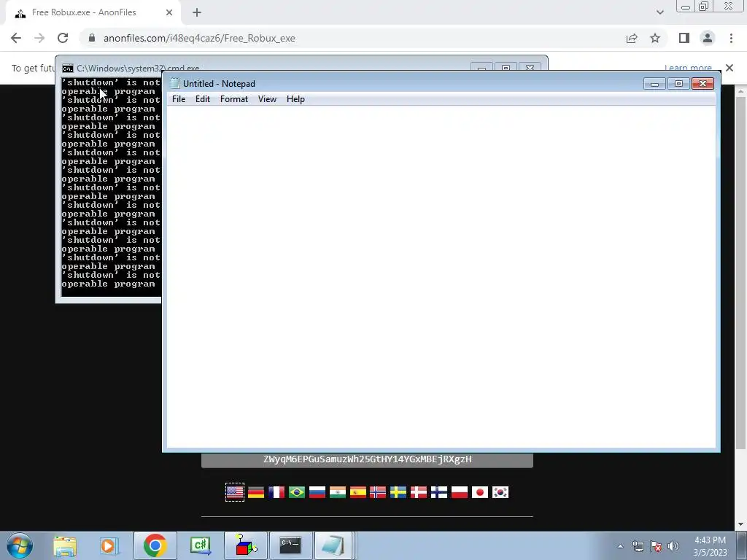Open Chrome three-dot menu

pyautogui.click(x=731, y=38)
